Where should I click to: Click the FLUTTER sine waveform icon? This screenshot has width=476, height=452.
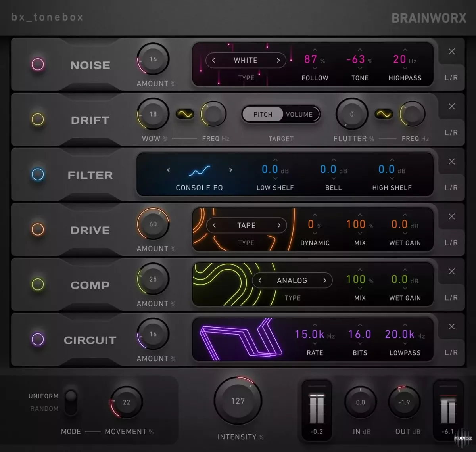click(384, 114)
